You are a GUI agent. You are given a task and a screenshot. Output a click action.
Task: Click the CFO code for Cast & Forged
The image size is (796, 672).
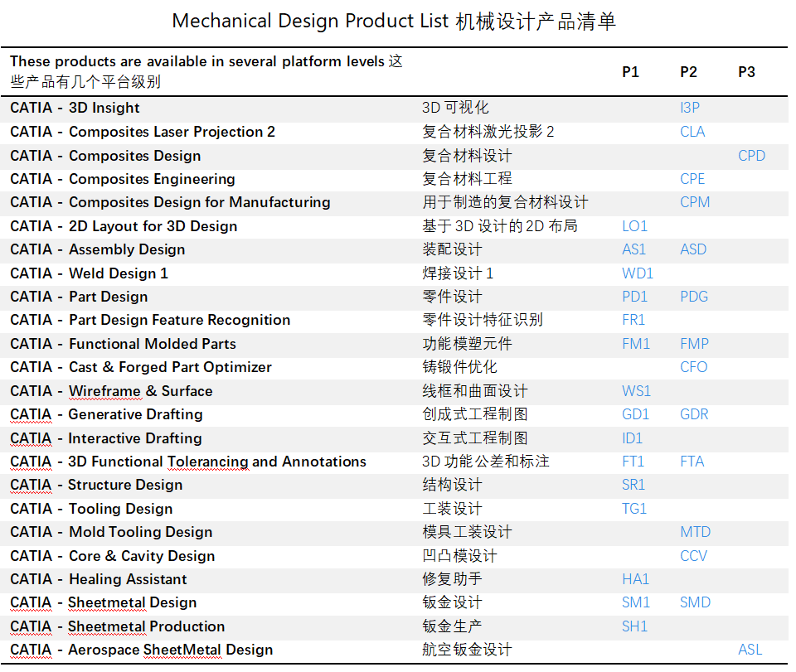pos(694,367)
